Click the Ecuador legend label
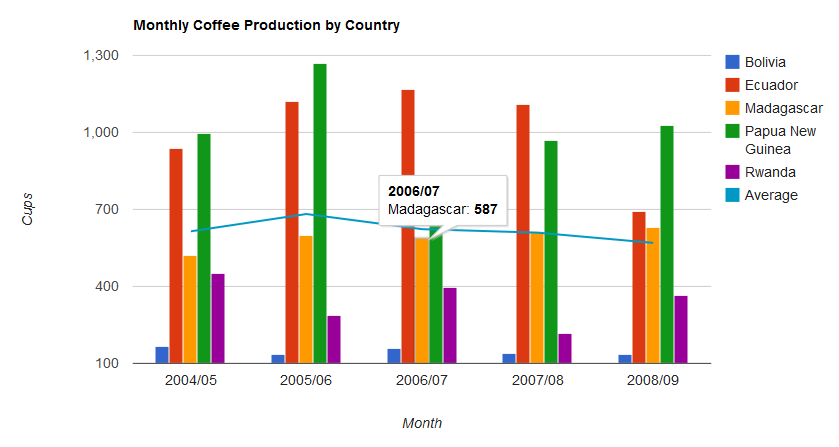Screen dimensions: 839x447 click(x=772, y=85)
